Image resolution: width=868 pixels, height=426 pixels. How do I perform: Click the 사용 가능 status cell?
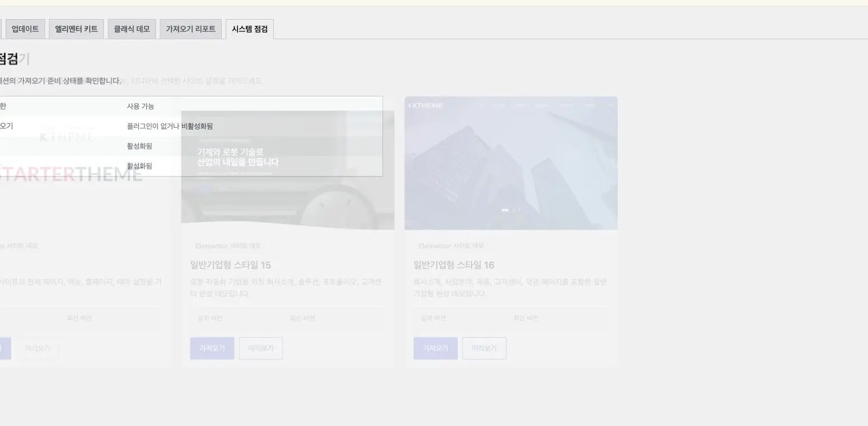(141, 106)
